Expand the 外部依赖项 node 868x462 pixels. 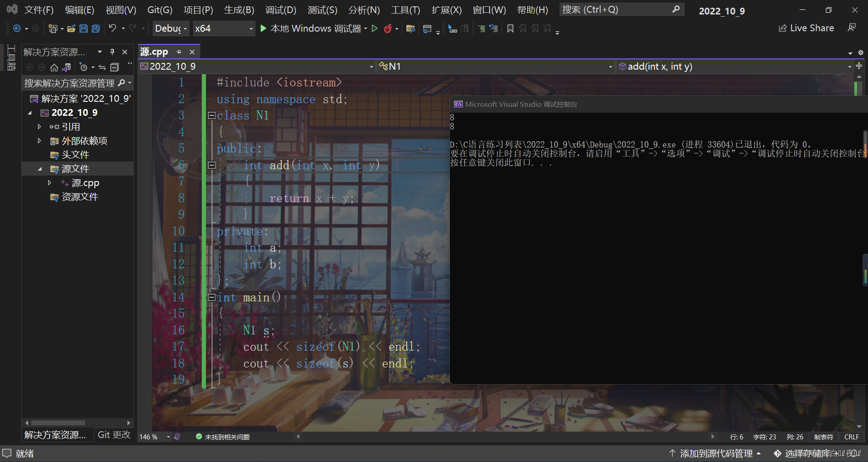pyautogui.click(x=39, y=141)
